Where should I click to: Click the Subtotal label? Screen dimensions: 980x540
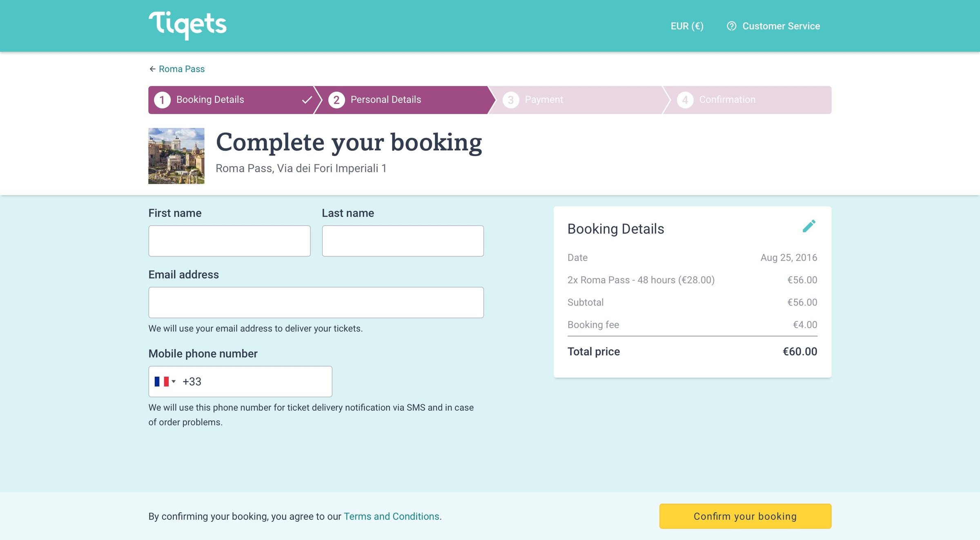pyautogui.click(x=586, y=302)
